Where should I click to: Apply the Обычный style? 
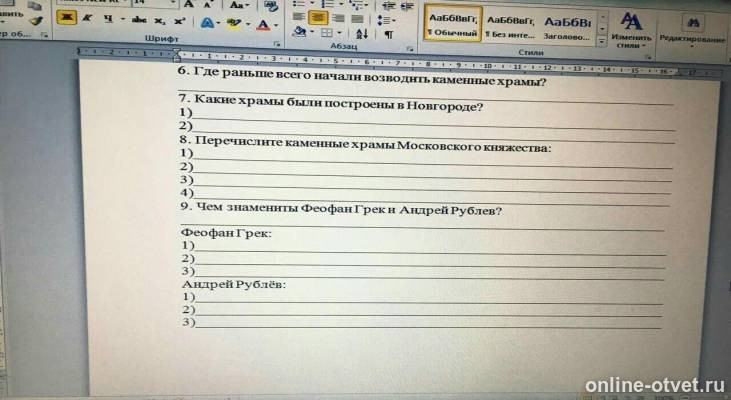[x=453, y=24]
